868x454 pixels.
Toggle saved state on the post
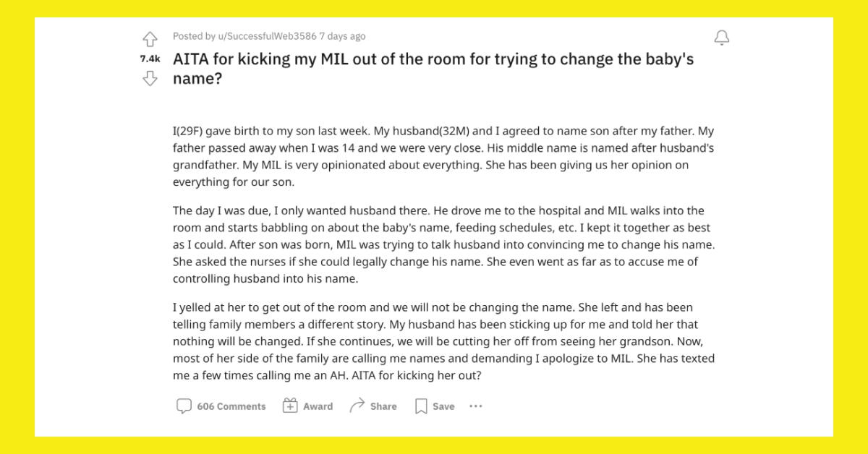[434, 406]
